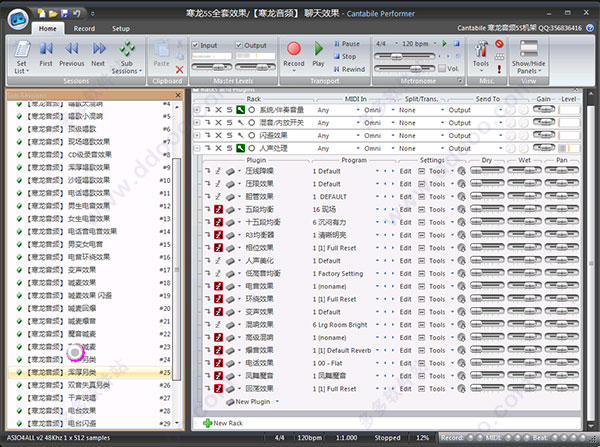
Task: Toggle bypass on 压线降噪 plugin
Action: 218,171
